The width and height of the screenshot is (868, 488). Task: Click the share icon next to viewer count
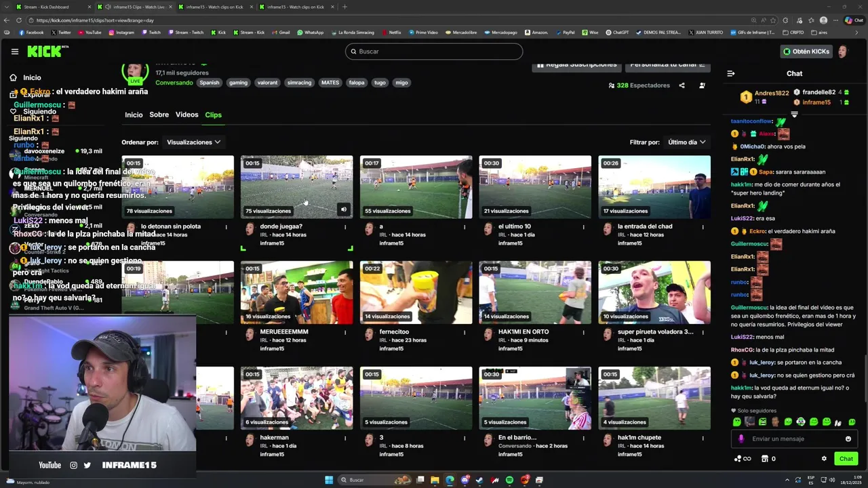point(682,85)
